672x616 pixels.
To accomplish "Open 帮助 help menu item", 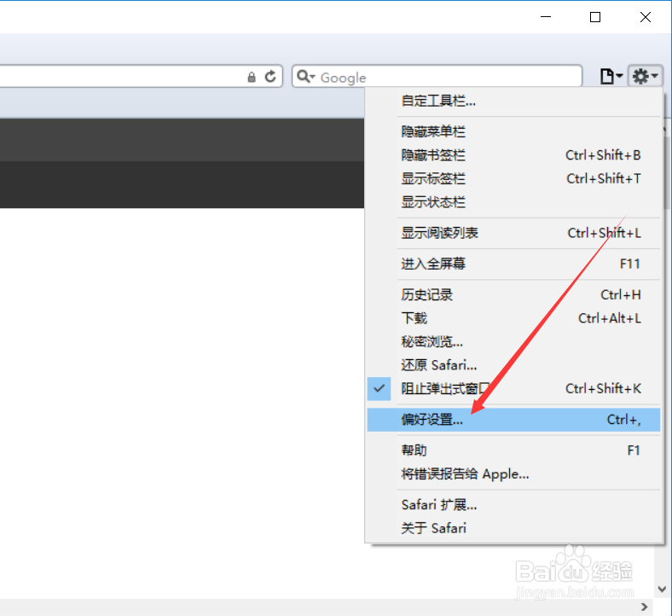I will point(513,450).
